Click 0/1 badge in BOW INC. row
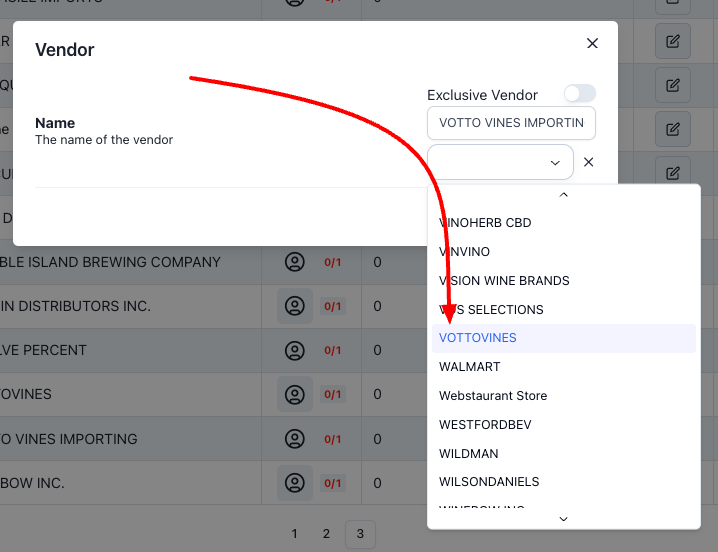 click(333, 483)
